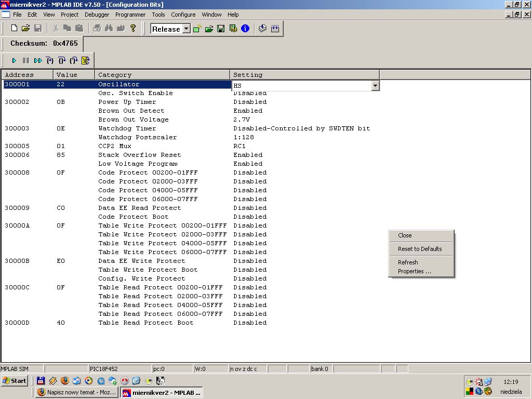Click the PIC18F452 status bar entry
Viewport: 532px width, 399px height.
pyautogui.click(x=120, y=369)
